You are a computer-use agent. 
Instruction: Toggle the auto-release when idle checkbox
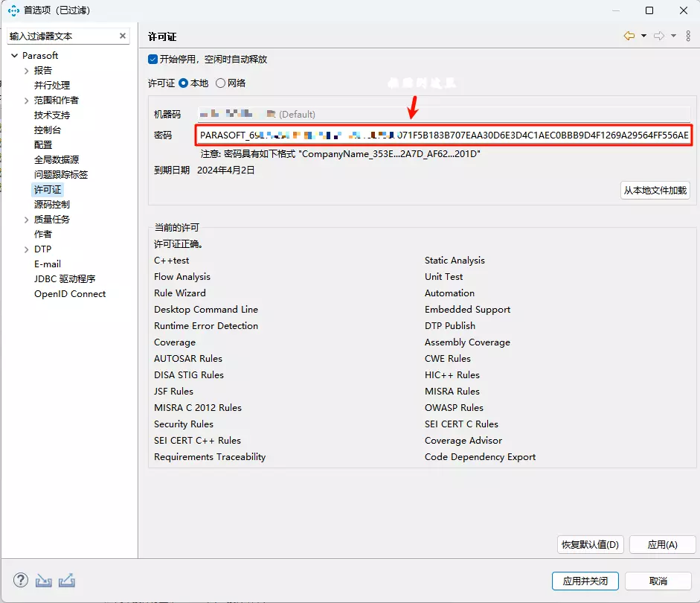point(152,59)
